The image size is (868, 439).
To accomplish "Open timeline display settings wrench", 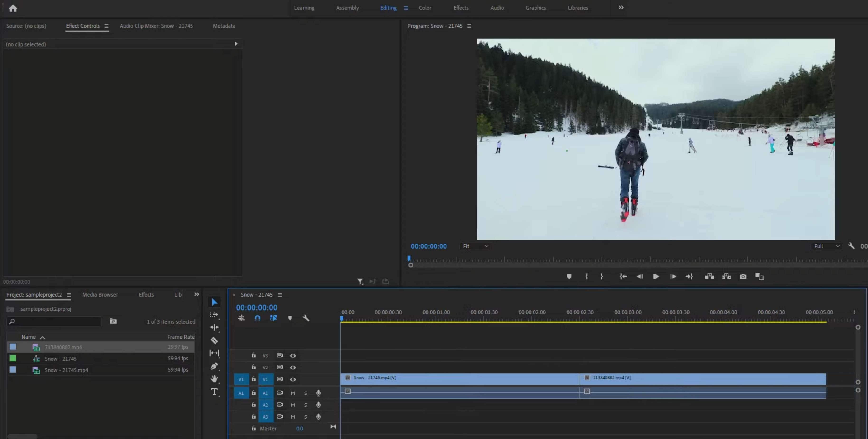I will coord(306,318).
